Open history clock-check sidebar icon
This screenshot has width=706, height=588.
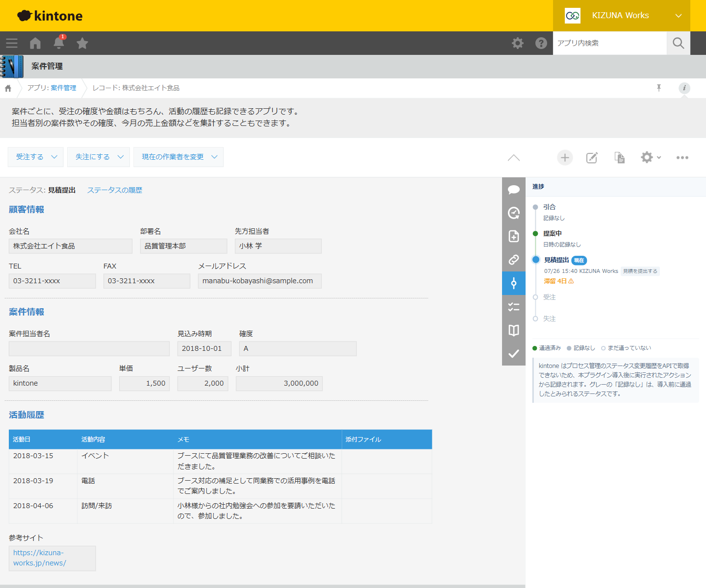(x=514, y=213)
